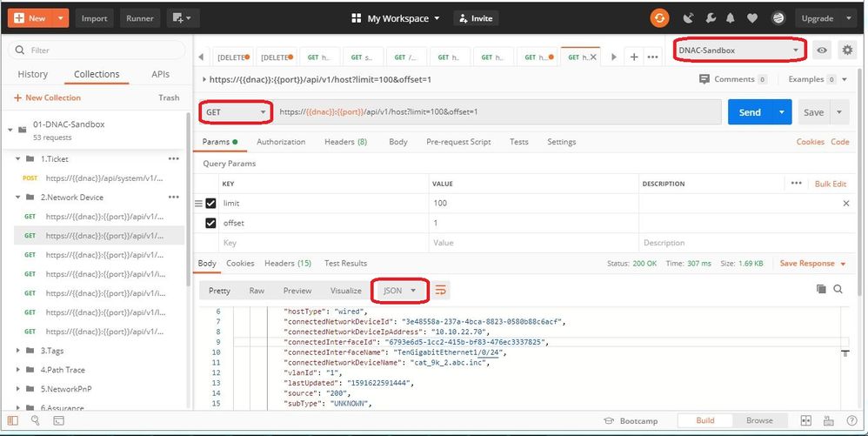The height and width of the screenshot is (436, 868).
Task: Open Find and Replace in status bar
Action: (x=36, y=420)
